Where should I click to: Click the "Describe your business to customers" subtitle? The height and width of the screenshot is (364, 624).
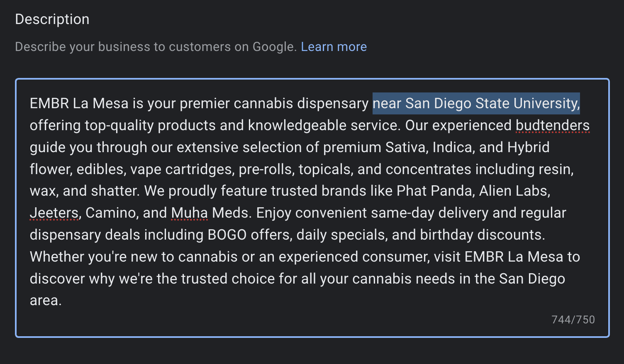click(x=156, y=47)
